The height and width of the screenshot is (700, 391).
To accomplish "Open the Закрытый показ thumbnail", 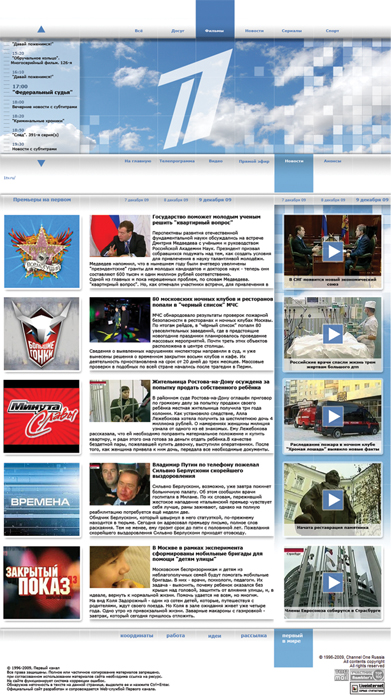I will 42,582.
